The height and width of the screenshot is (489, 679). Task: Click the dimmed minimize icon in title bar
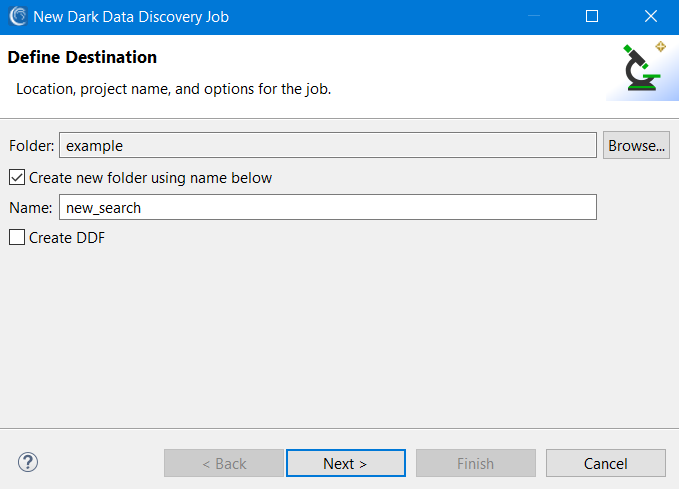point(534,16)
